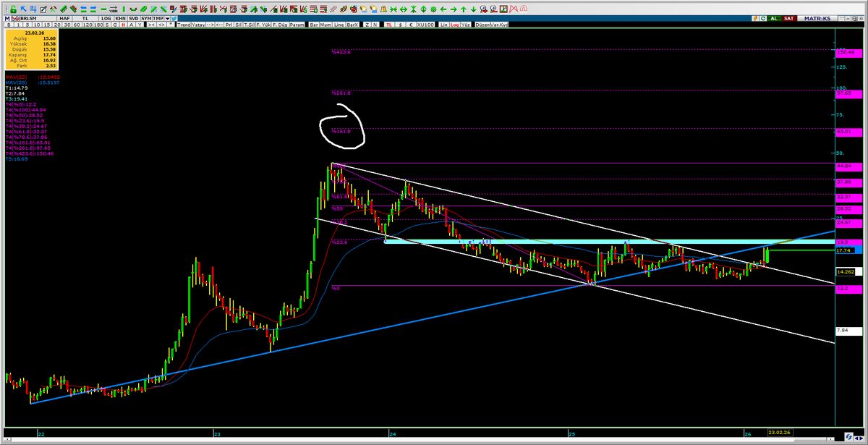
Task: Click the Yatay horizontal line button
Action: pyautogui.click(x=200, y=24)
